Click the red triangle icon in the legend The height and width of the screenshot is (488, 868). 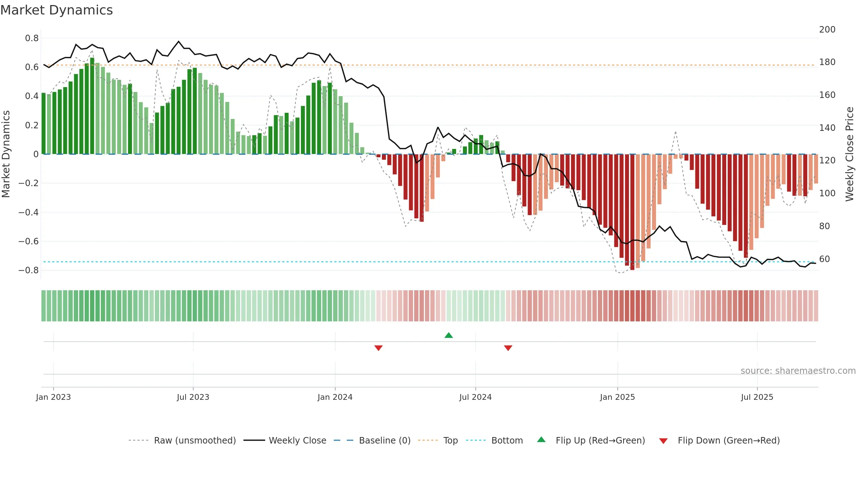pyautogui.click(x=663, y=441)
